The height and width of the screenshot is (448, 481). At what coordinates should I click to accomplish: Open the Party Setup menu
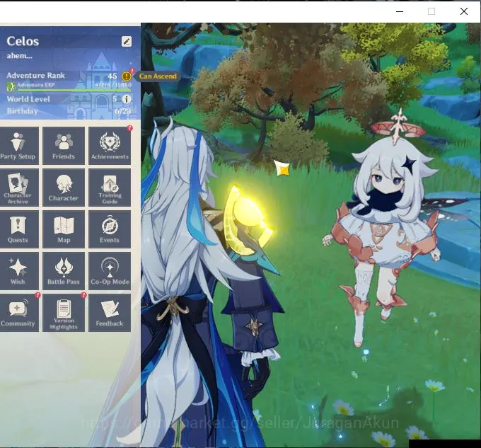[x=18, y=146]
